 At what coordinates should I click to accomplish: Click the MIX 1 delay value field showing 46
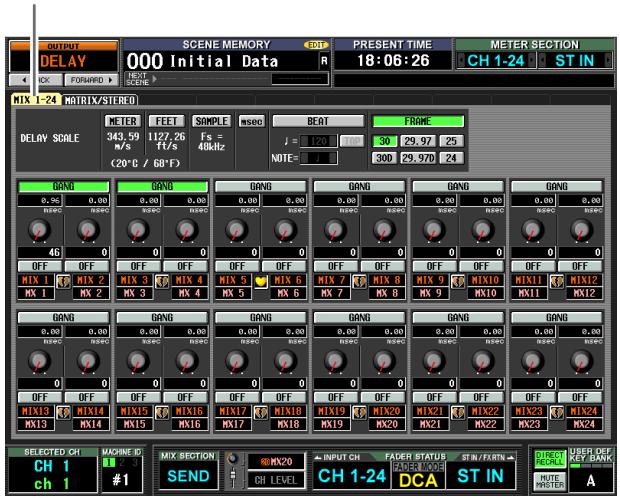click(x=40, y=252)
